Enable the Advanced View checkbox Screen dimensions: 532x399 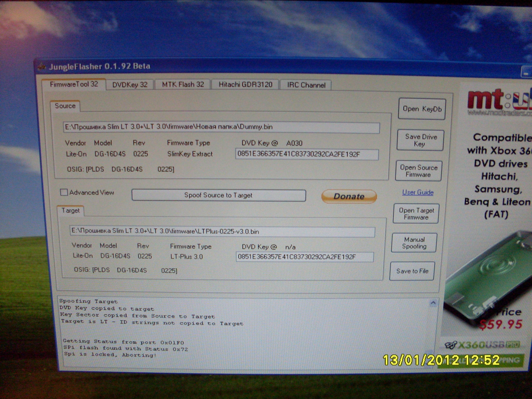(x=64, y=192)
